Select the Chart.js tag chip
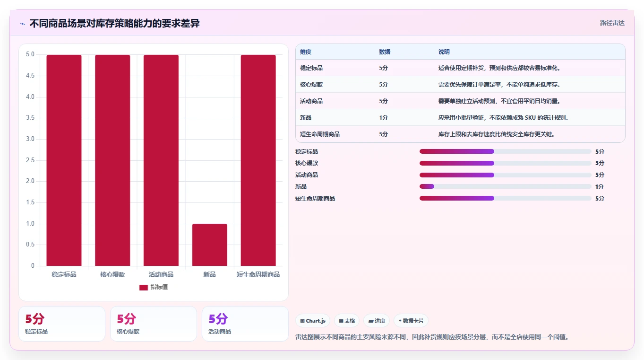 [313, 321]
